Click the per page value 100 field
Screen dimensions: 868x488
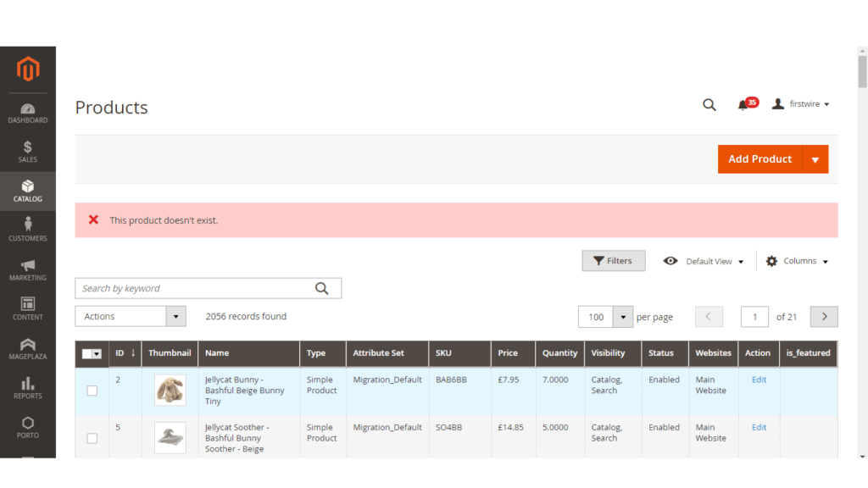(596, 317)
